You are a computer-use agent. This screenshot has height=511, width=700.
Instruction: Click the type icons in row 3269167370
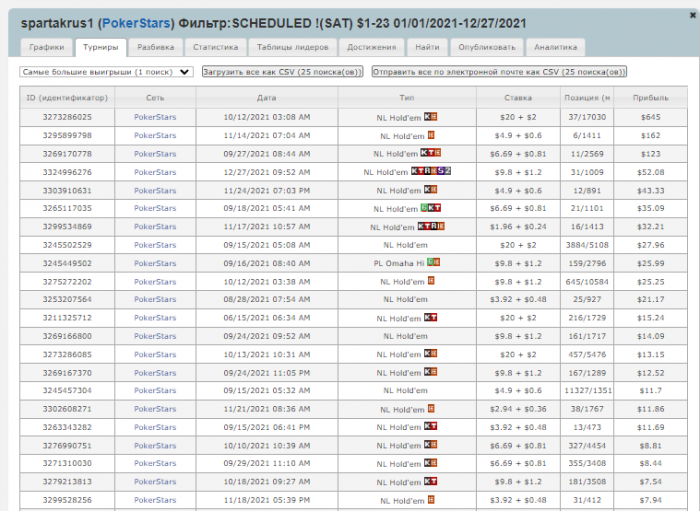(x=430, y=372)
